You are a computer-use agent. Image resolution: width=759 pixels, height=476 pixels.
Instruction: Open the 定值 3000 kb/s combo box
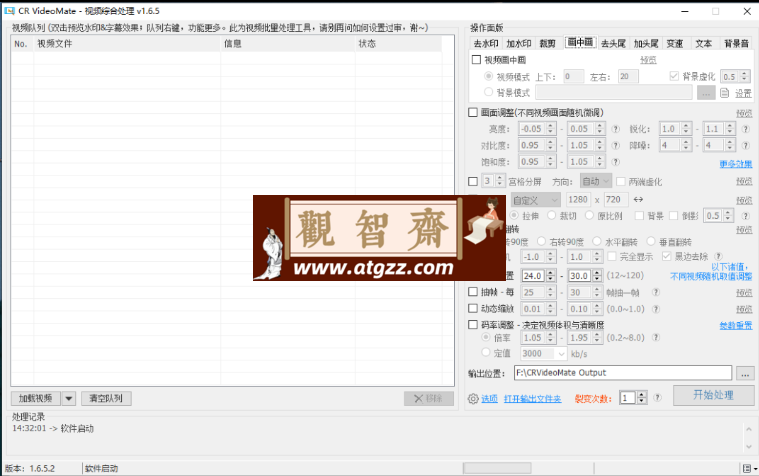(543, 353)
